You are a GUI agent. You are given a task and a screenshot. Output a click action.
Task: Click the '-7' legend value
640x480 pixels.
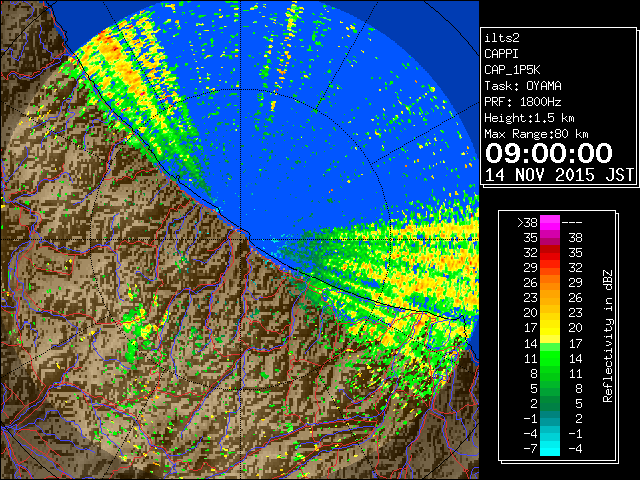click(530, 448)
